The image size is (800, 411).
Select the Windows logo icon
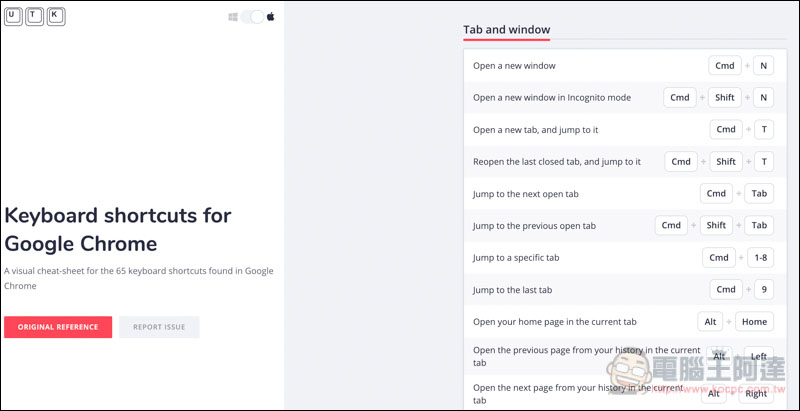click(233, 17)
